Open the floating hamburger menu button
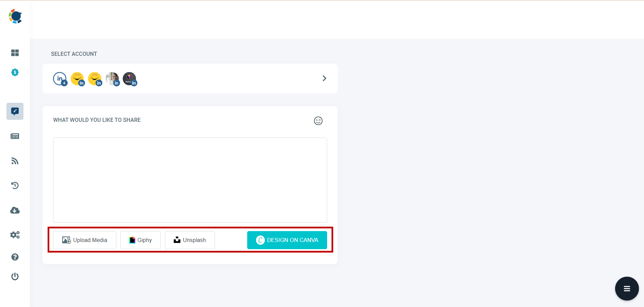This screenshot has height=307, width=644. pos(627,288)
